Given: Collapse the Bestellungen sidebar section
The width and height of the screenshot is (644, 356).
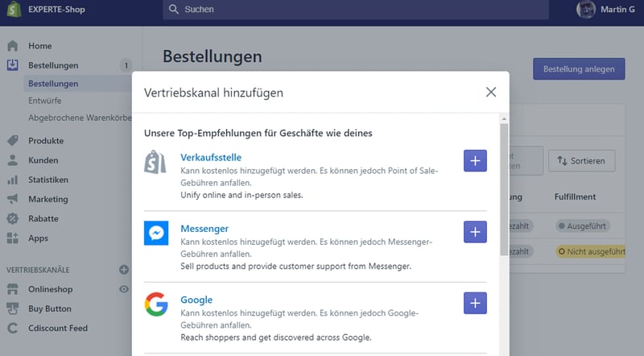Looking at the screenshot, I should tap(53, 65).
